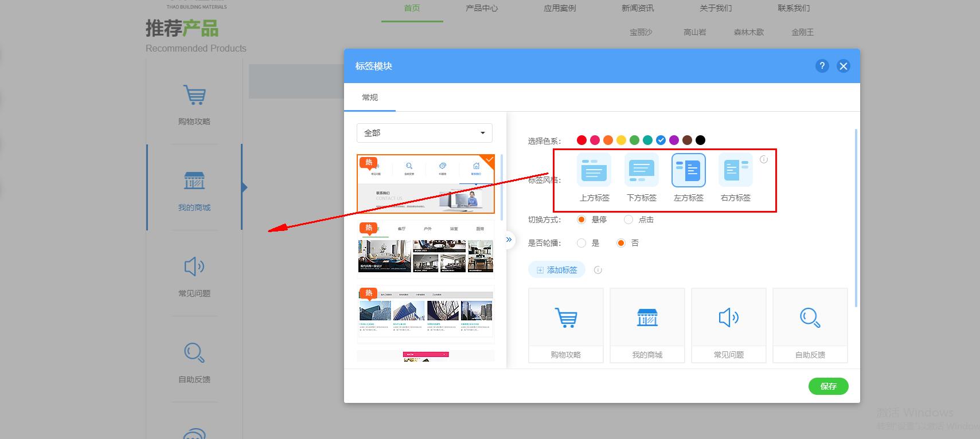This screenshot has width=980, height=439.
Task: Pick the checked blue color swatch
Action: pyautogui.click(x=661, y=140)
